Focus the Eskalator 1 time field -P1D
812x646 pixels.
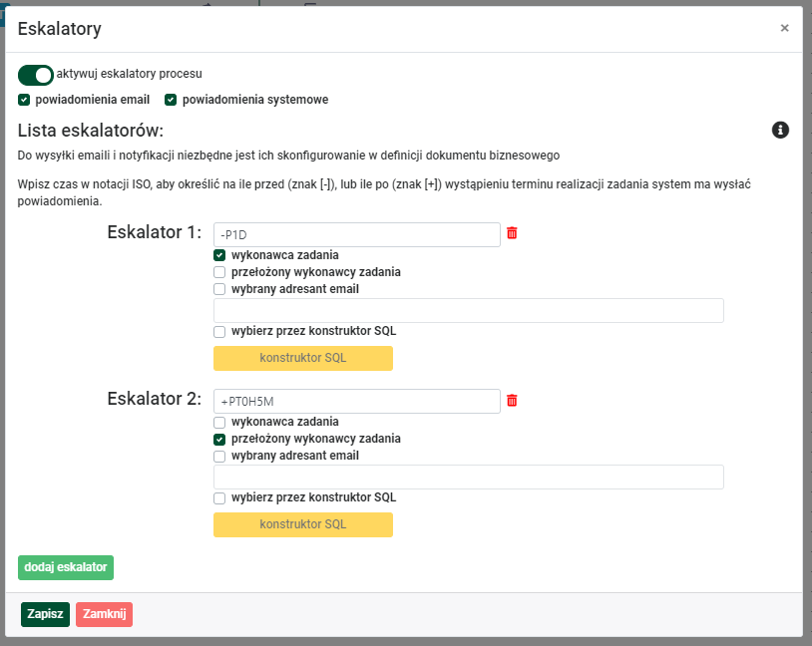pos(357,235)
